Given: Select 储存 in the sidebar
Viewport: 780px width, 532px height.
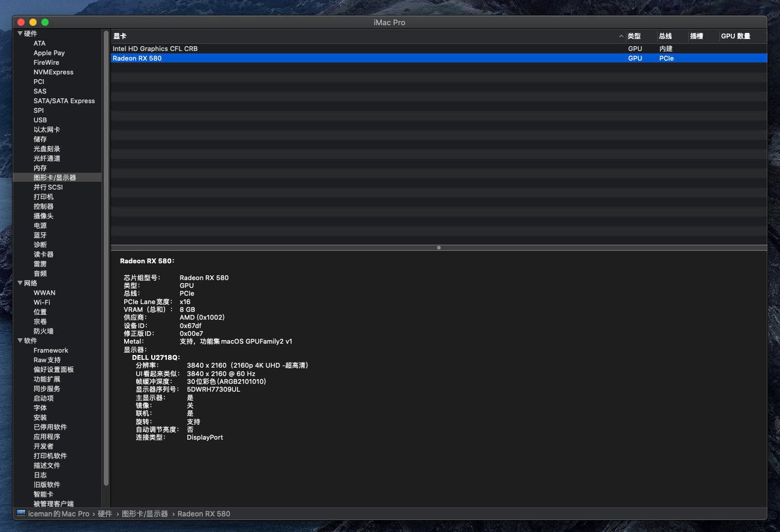Looking at the screenshot, I should click(40, 139).
